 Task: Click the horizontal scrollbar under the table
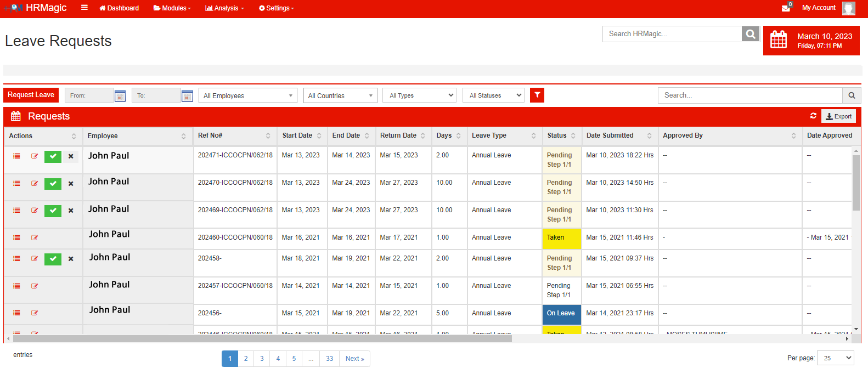(x=262, y=339)
